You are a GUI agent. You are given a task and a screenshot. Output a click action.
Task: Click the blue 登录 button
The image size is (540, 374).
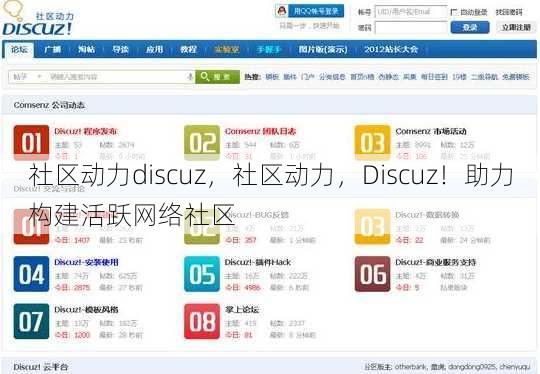tap(470, 27)
